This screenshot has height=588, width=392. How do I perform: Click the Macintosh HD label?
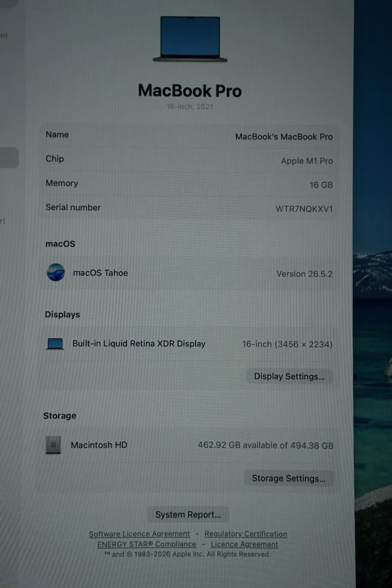[99, 445]
